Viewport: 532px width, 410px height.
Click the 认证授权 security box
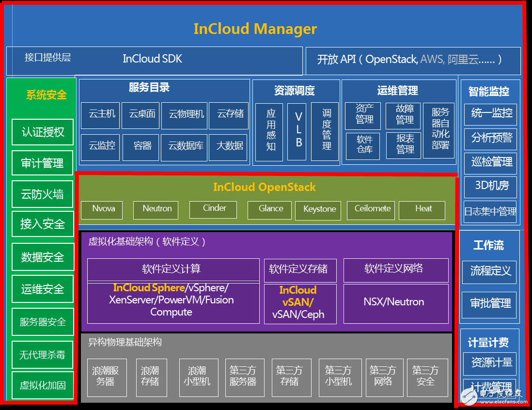click(43, 132)
